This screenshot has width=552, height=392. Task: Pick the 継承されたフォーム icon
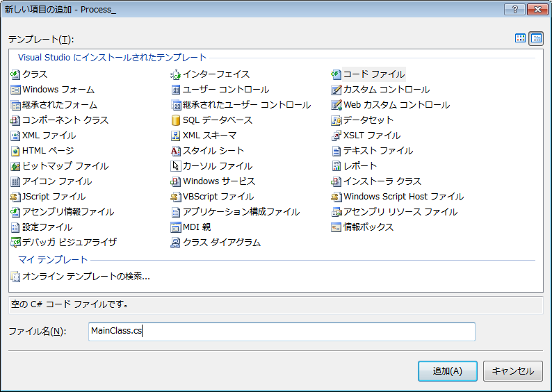15,105
